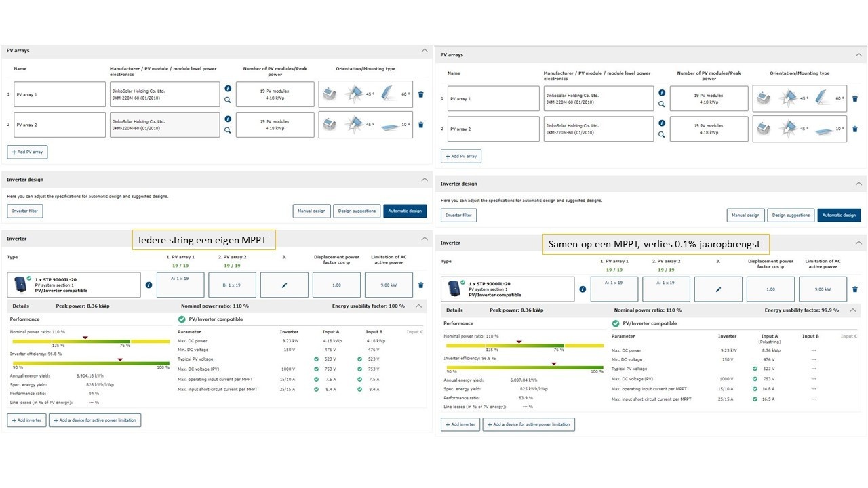
Task: Remove inverter using trash icon in right panel
Action: [854, 289]
